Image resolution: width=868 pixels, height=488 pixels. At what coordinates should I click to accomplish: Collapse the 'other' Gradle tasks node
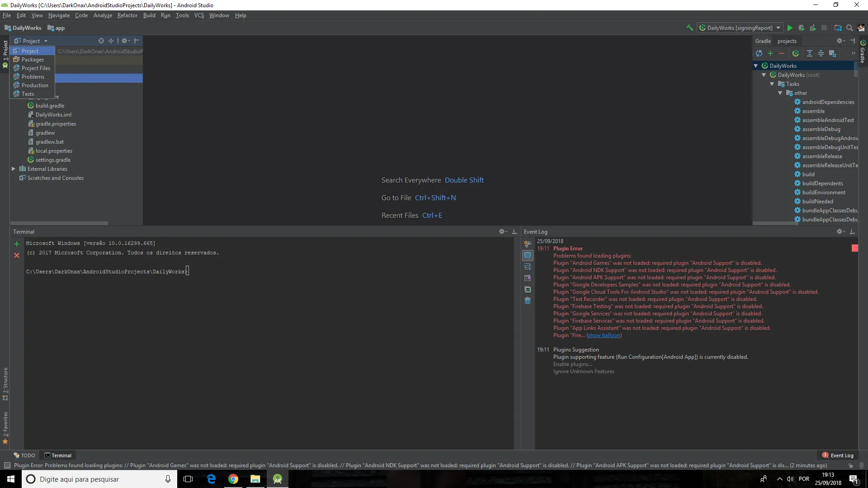(780, 93)
